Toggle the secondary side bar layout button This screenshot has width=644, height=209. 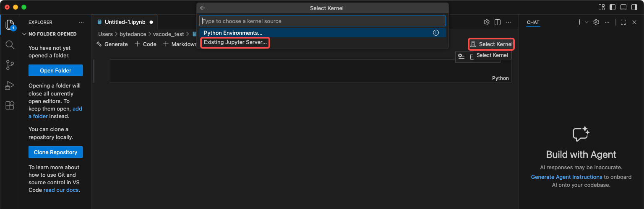634,7
